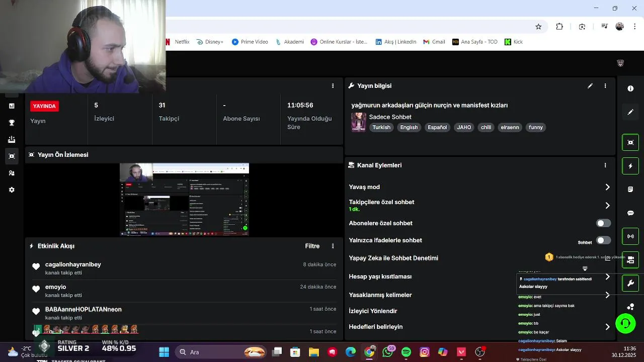Select the stream screen icon in left sidebar

click(12, 156)
